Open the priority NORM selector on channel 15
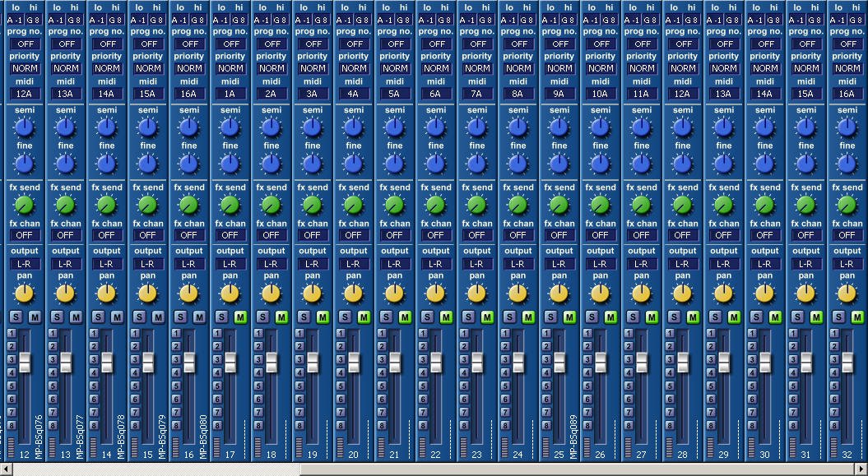 coord(148,68)
